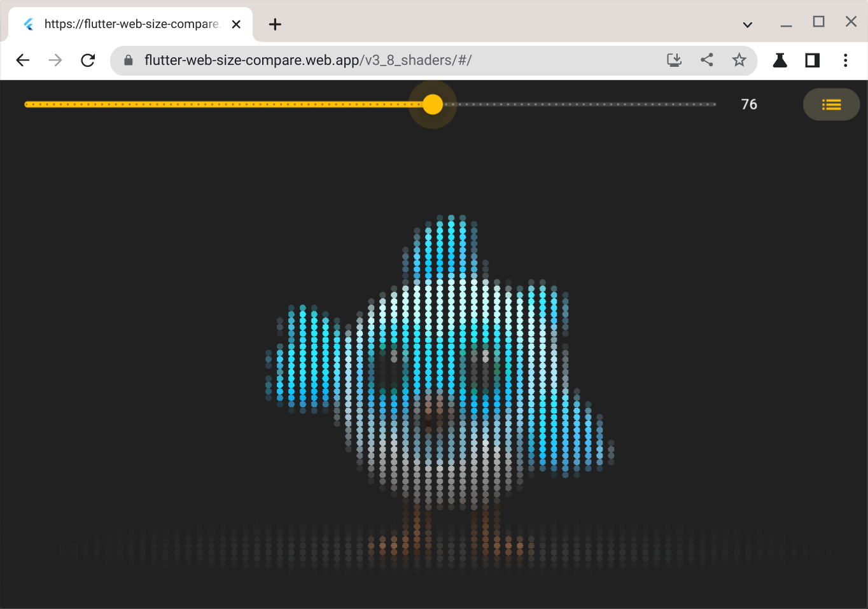Maximize the browser window
The image size is (868, 609).
(x=818, y=22)
